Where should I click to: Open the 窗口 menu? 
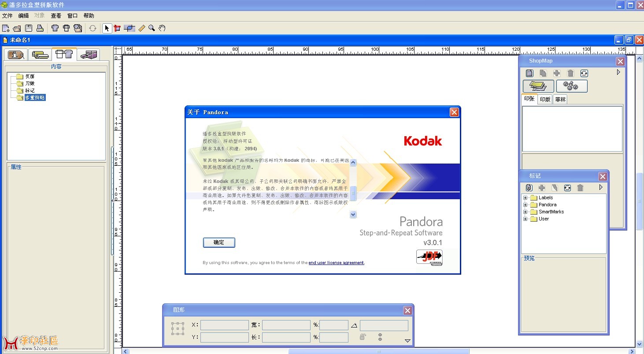pyautogui.click(x=72, y=15)
